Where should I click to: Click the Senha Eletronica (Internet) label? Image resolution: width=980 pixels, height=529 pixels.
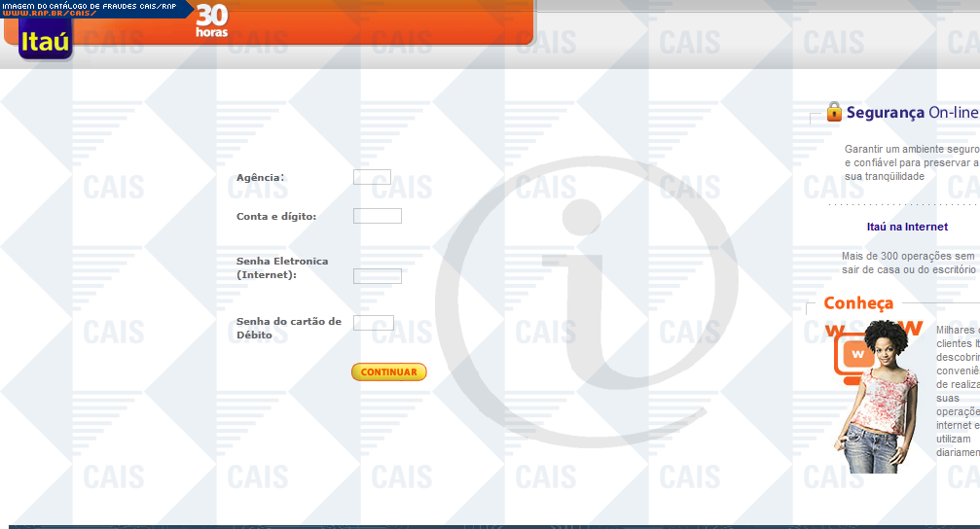point(282,268)
